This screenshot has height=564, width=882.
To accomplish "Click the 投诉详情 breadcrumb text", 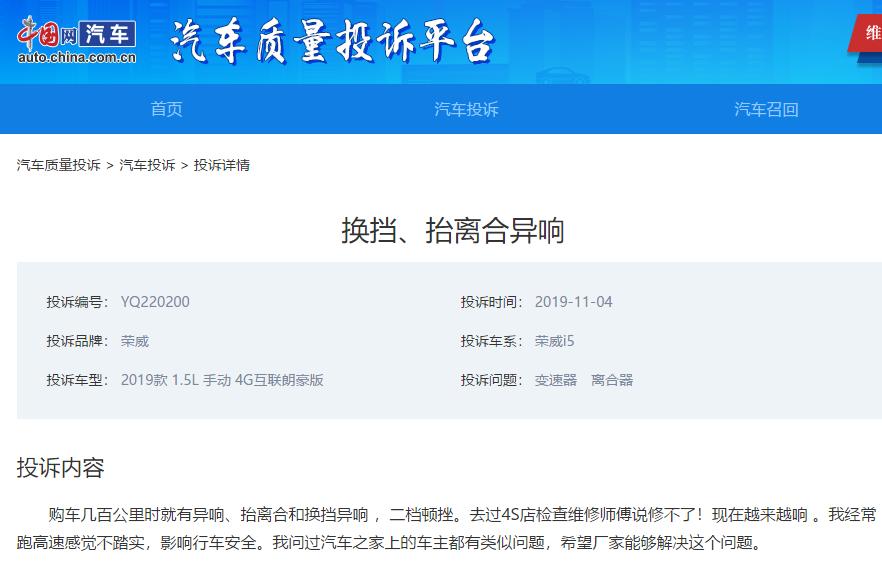I will pos(222,165).
